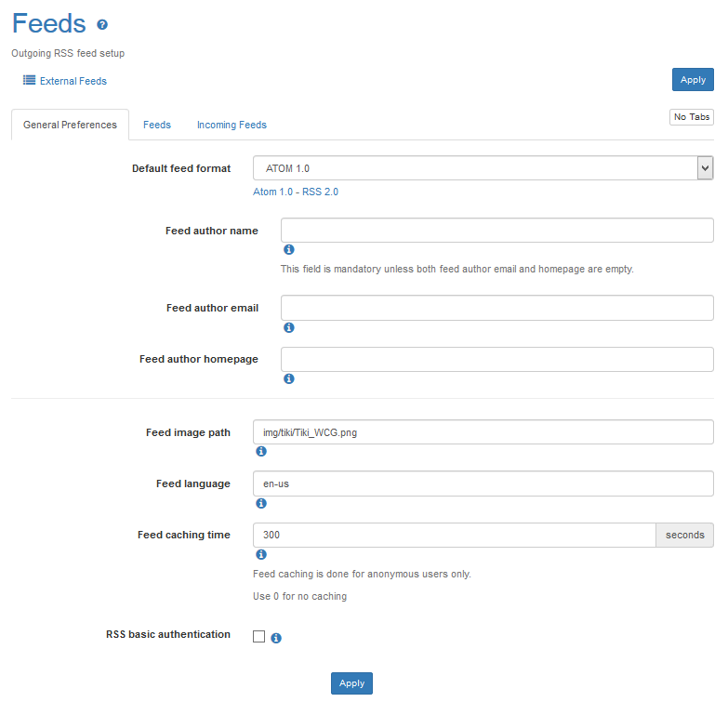The height and width of the screenshot is (702, 728).
Task: Open the Default feed format dropdown
Action: tap(483, 168)
